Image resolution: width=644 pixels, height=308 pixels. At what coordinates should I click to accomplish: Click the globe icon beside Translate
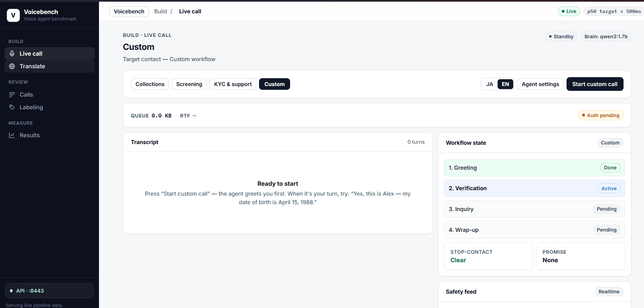point(12,66)
